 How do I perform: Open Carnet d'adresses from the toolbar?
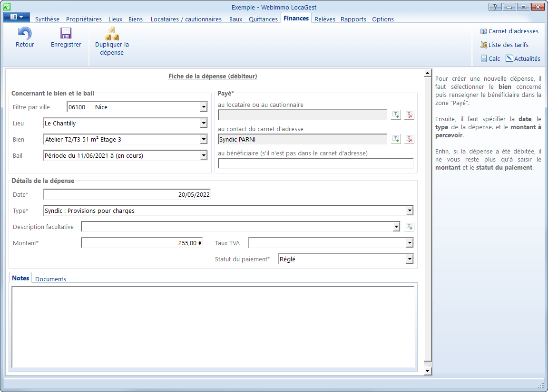509,31
